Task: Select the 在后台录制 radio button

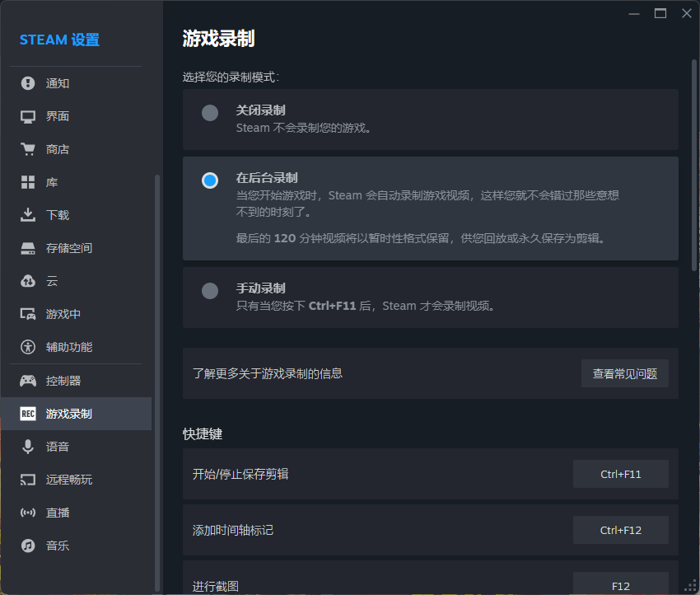Action: click(210, 180)
